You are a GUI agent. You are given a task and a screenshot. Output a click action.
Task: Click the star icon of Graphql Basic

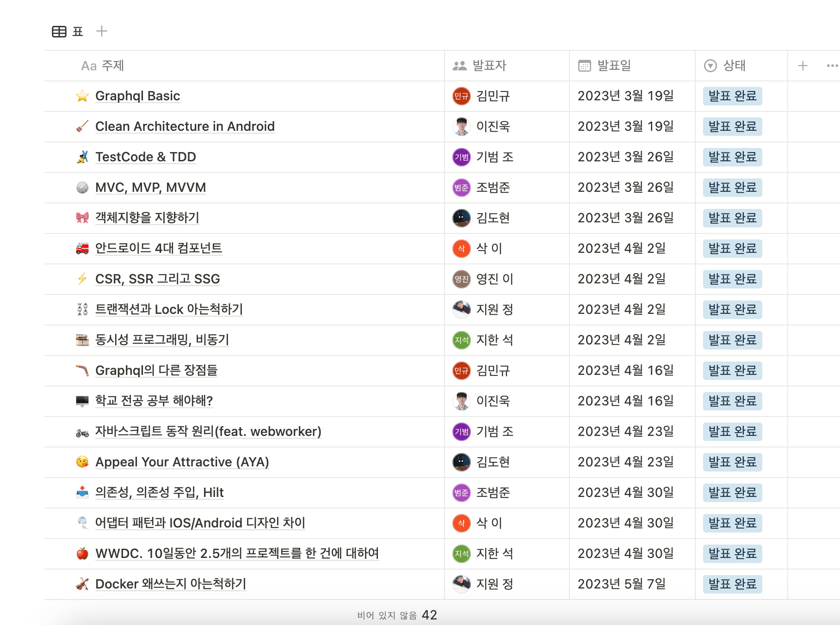[82, 96]
